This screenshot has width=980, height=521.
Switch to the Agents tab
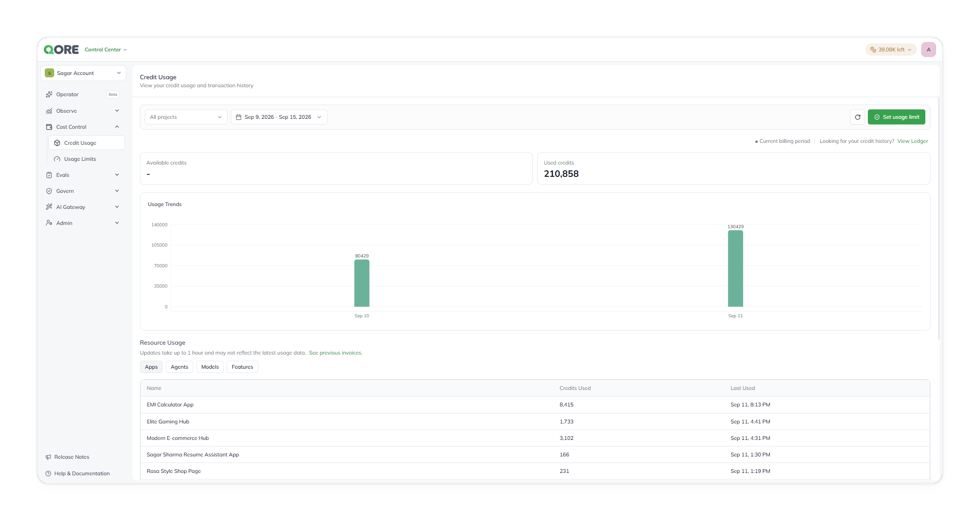pos(180,367)
